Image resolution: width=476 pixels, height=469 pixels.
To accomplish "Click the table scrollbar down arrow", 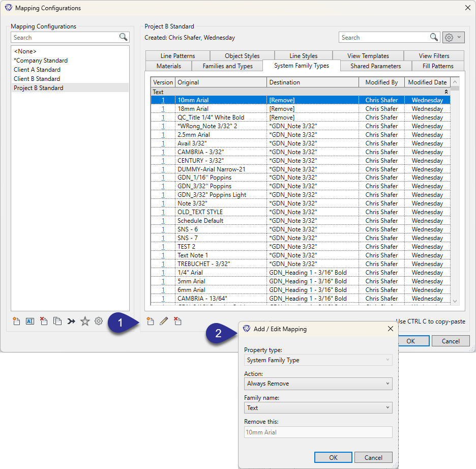I will click(455, 301).
